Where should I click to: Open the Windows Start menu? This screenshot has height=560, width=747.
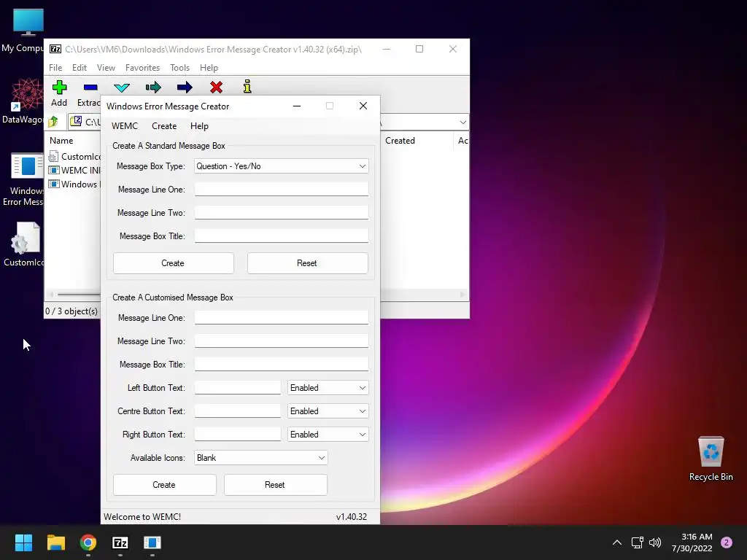23,542
